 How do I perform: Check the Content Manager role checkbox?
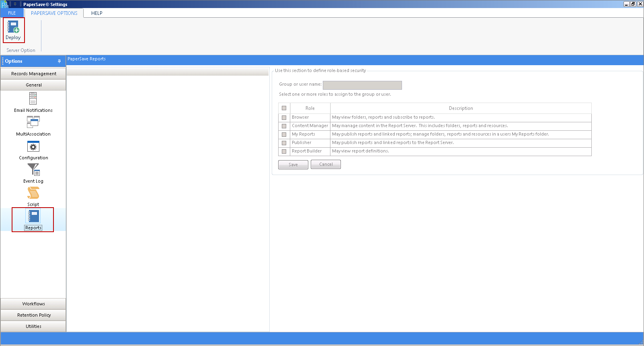(x=284, y=126)
